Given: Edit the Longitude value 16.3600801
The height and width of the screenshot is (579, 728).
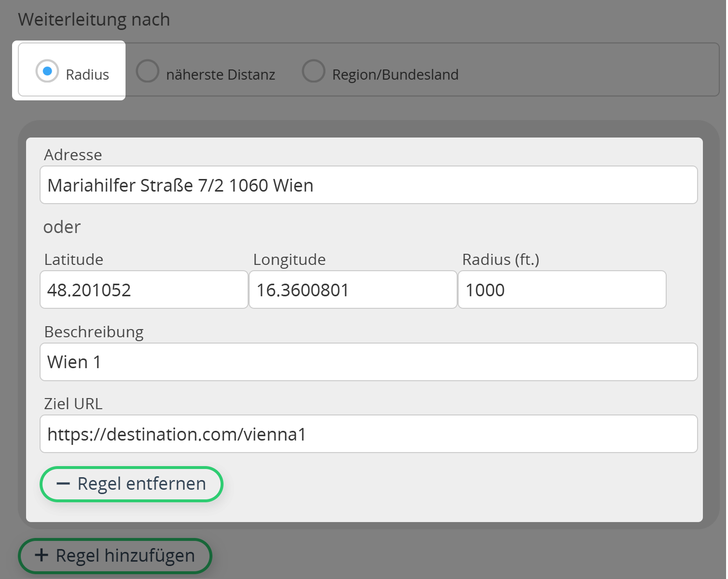Looking at the screenshot, I should tap(353, 290).
